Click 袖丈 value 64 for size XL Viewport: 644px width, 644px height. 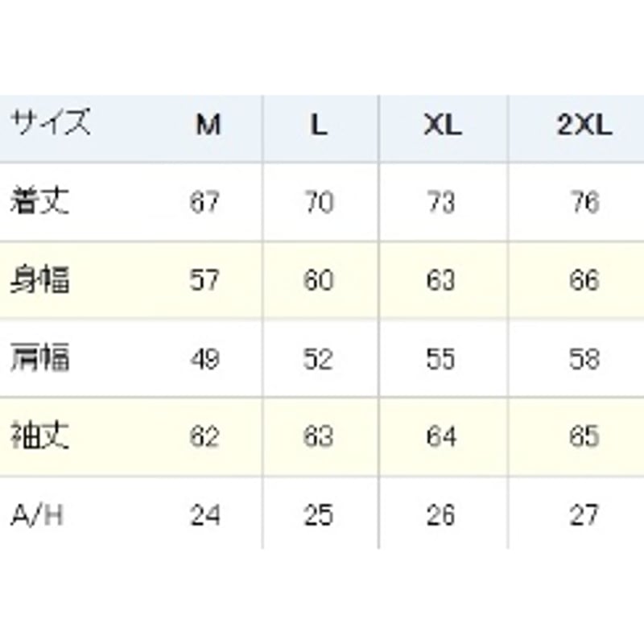click(x=441, y=436)
